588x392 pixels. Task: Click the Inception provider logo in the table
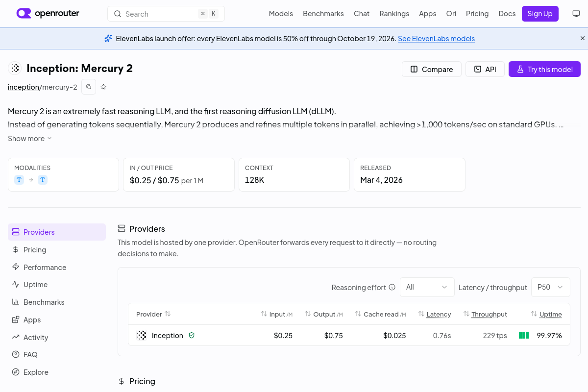(142, 335)
